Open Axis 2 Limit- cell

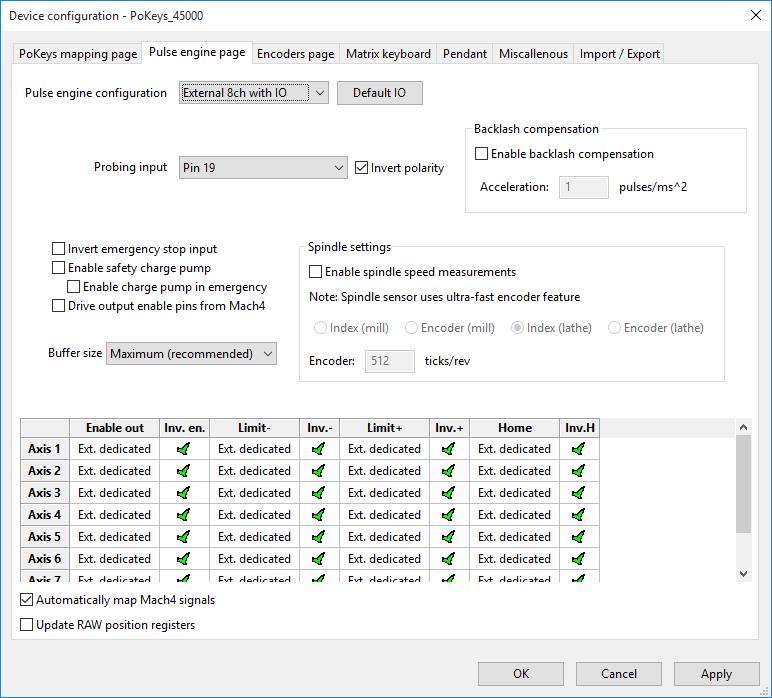[255, 471]
